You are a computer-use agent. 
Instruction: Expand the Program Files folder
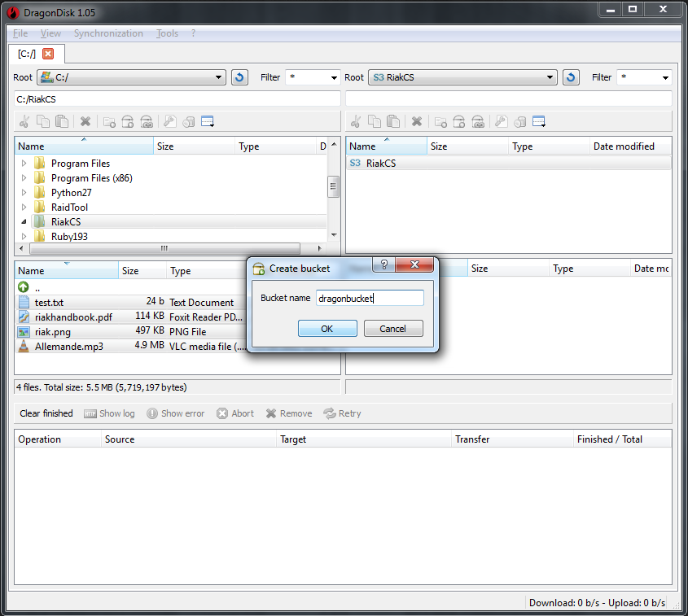coord(24,163)
